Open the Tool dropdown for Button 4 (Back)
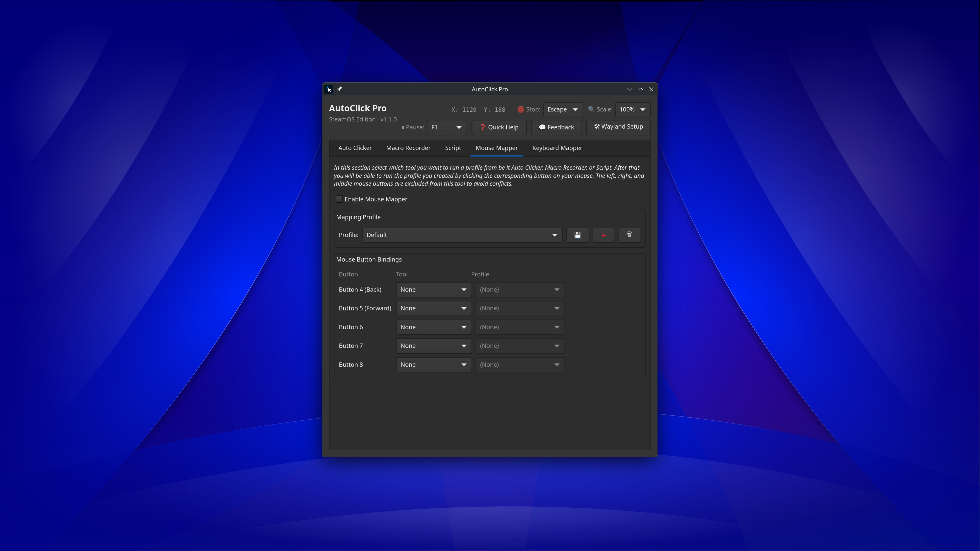The width and height of the screenshot is (980, 551). (434, 290)
